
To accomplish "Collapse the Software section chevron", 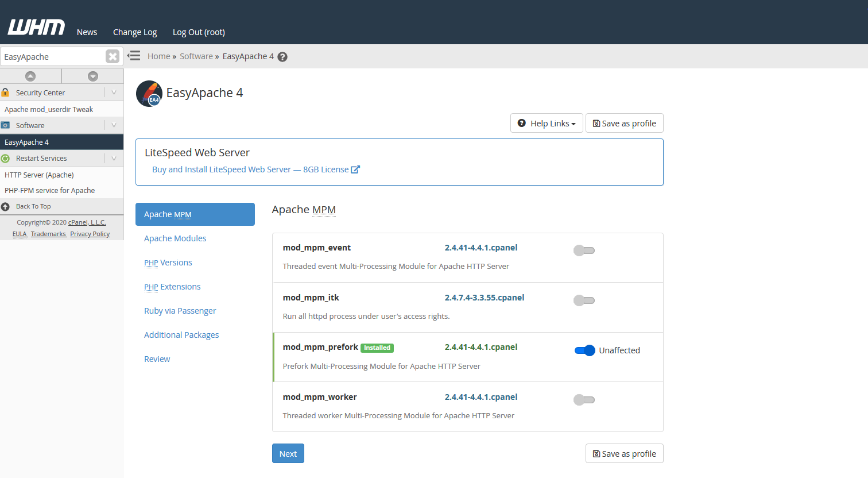I will 114,125.
